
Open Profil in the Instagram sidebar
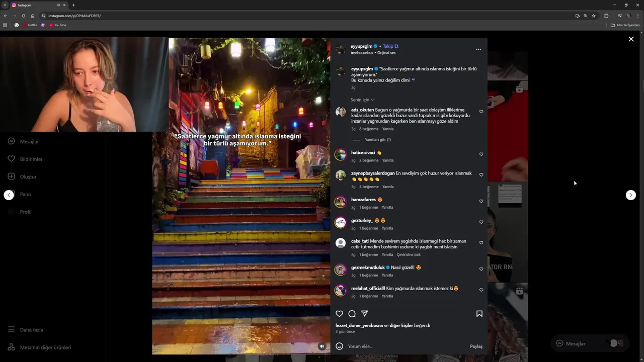click(x=19, y=212)
